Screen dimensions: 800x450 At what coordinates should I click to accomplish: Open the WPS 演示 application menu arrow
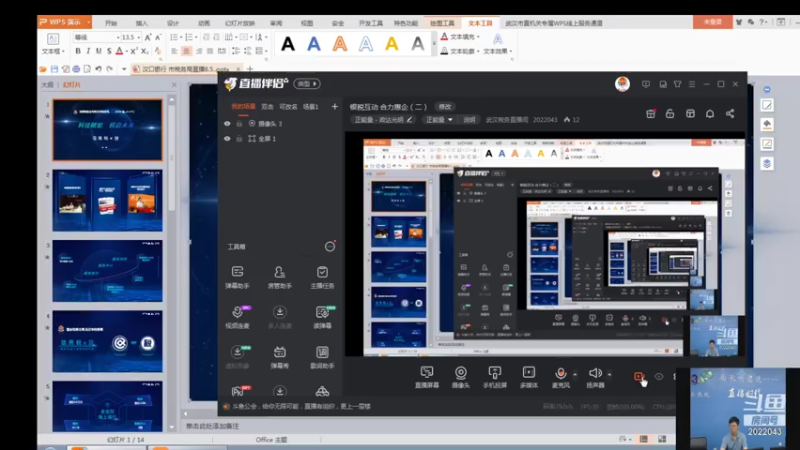pos(88,22)
